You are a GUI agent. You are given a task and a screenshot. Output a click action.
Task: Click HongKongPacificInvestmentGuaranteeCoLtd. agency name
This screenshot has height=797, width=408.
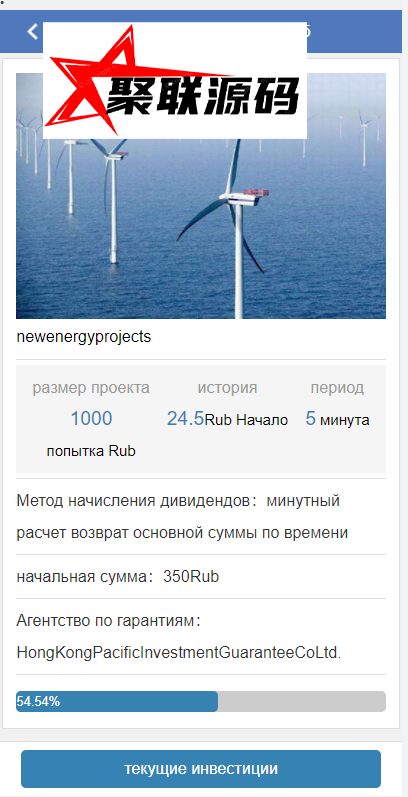pyautogui.click(x=179, y=653)
